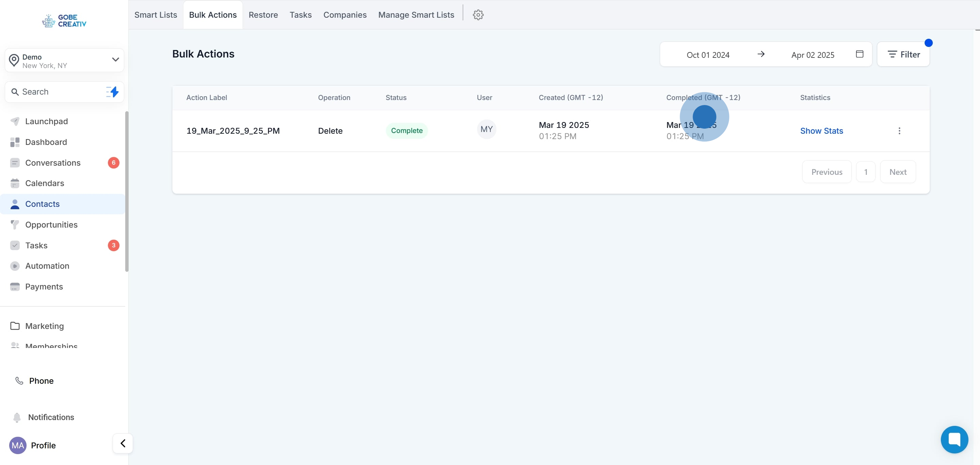The image size is (980, 465).
Task: Open Notifications bell
Action: [x=51, y=417]
